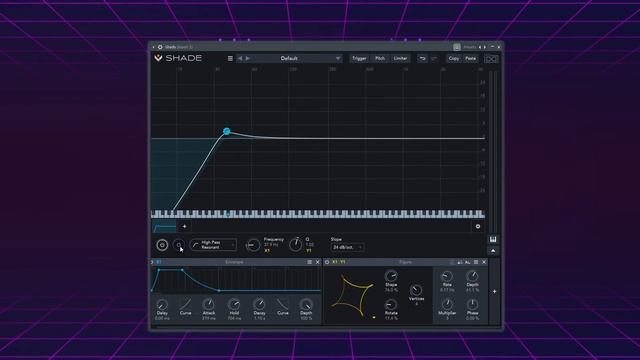Close the Figure modulator
640x360 pixels.
(x=484, y=262)
